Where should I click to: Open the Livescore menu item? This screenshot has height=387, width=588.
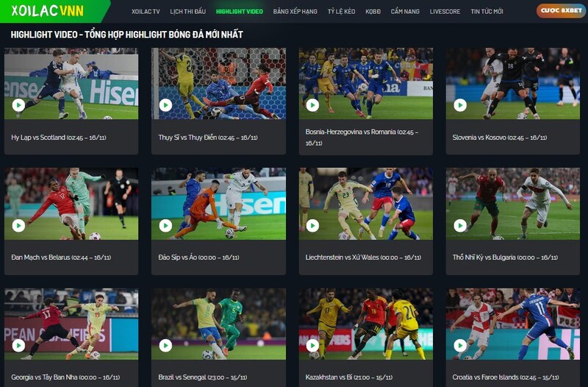click(445, 12)
